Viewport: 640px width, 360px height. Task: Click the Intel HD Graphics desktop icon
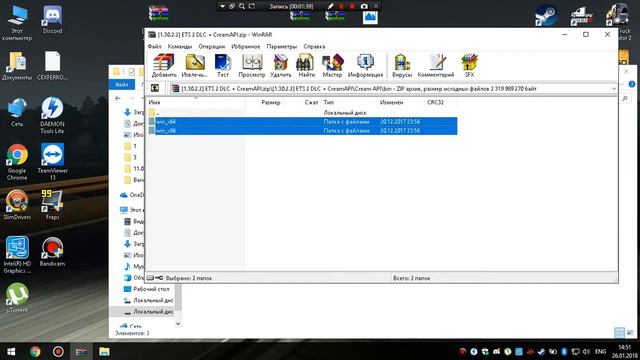coord(17,255)
